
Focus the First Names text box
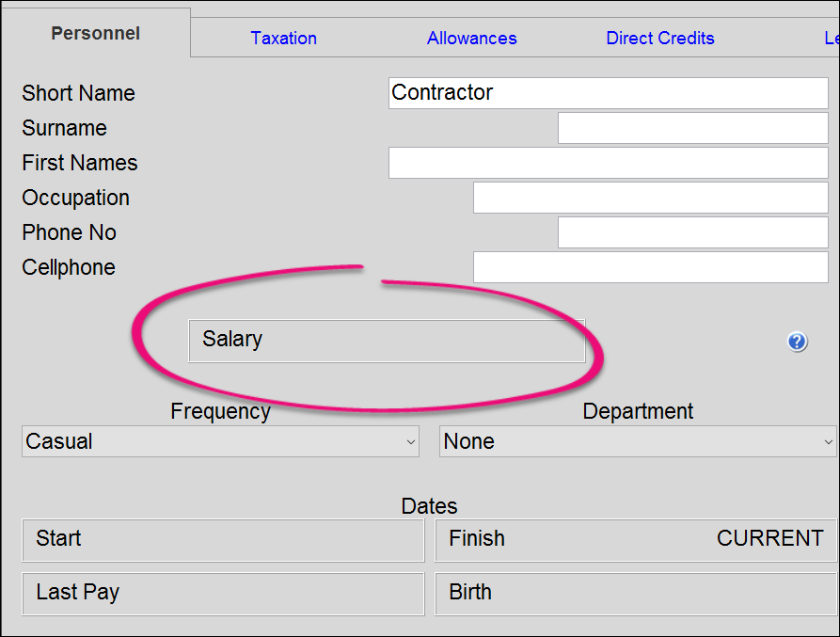point(608,163)
